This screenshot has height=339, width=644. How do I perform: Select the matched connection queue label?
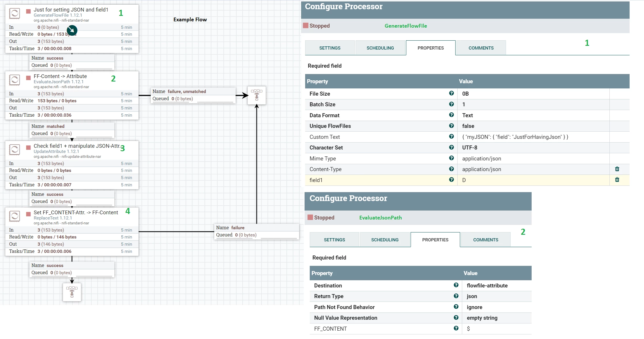pos(72,130)
